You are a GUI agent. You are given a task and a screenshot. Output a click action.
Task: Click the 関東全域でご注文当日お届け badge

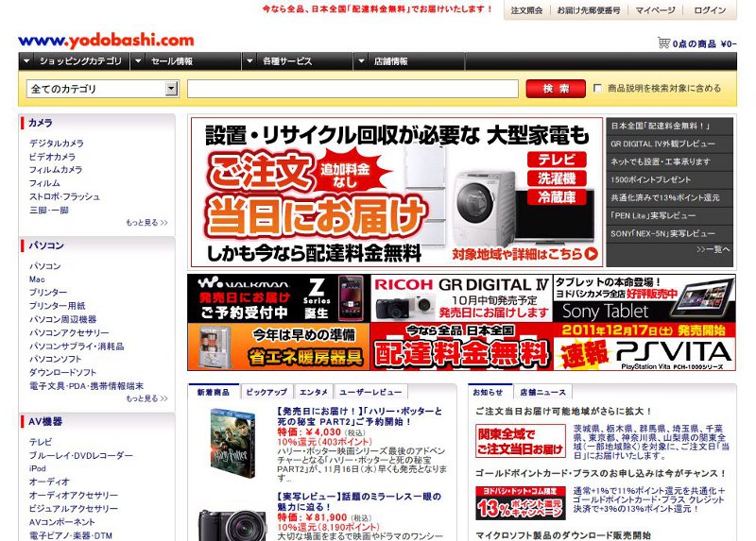pos(521,441)
